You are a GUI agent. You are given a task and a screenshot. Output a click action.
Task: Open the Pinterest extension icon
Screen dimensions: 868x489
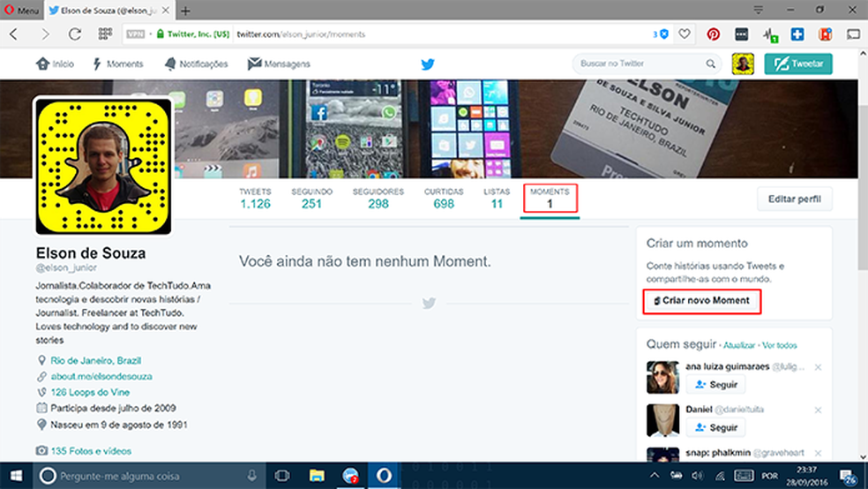click(x=713, y=34)
